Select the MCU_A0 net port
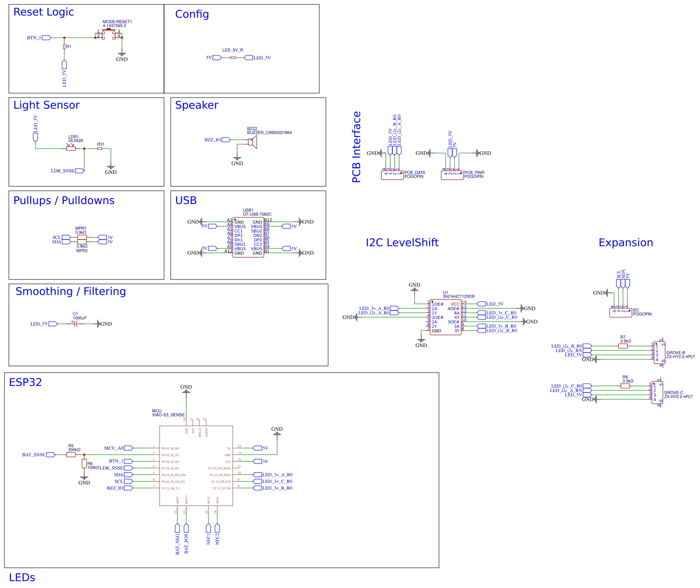This screenshot has height=588, width=700. (x=118, y=448)
